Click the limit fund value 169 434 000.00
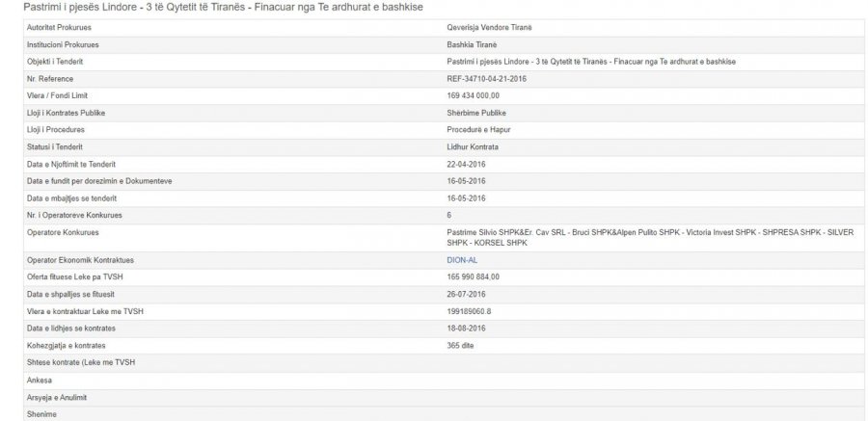The height and width of the screenshot is (421, 868). (467, 95)
